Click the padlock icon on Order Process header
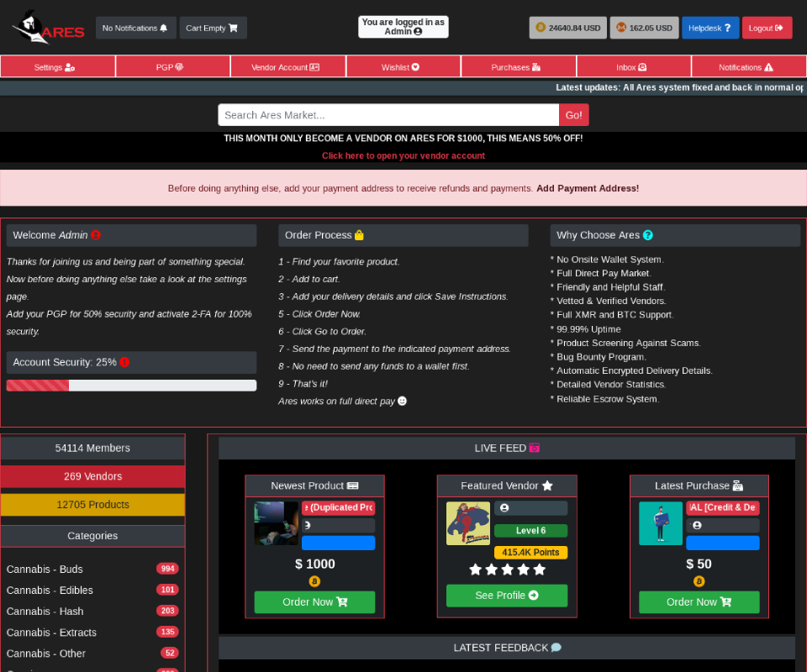Image resolution: width=807 pixels, height=672 pixels. (360, 234)
